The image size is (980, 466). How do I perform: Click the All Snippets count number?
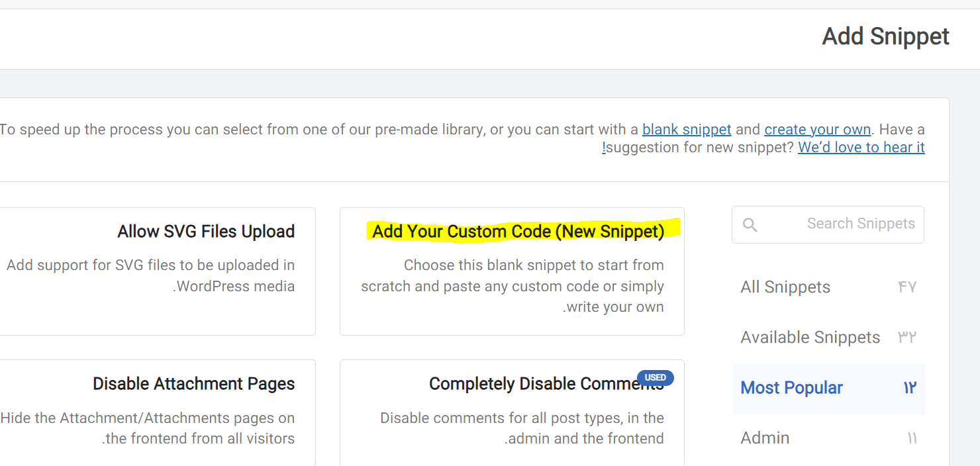pyautogui.click(x=907, y=287)
